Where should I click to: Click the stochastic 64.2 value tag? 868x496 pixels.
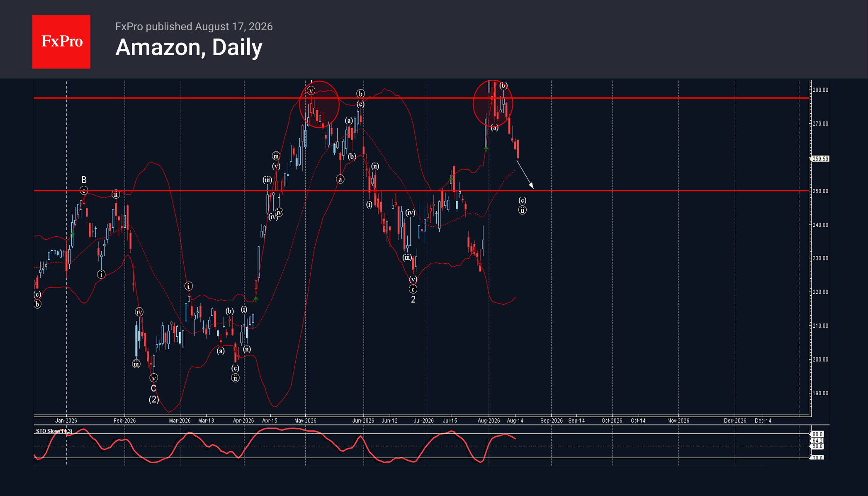(x=817, y=441)
